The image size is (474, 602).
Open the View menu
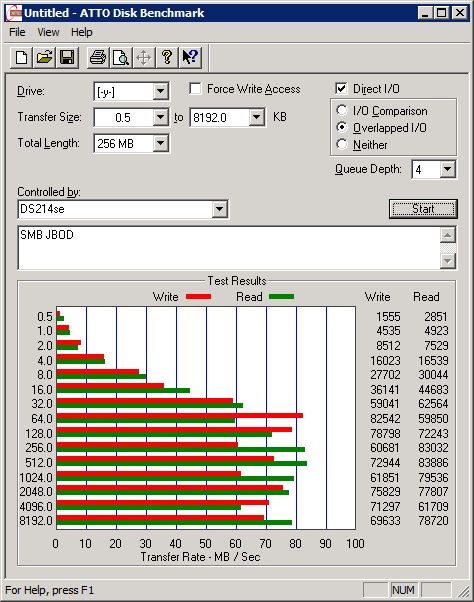(x=48, y=32)
